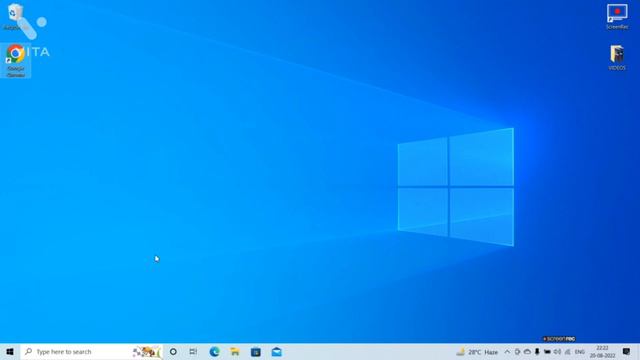
Task: Open Cortana from the taskbar
Action: pos(173,351)
